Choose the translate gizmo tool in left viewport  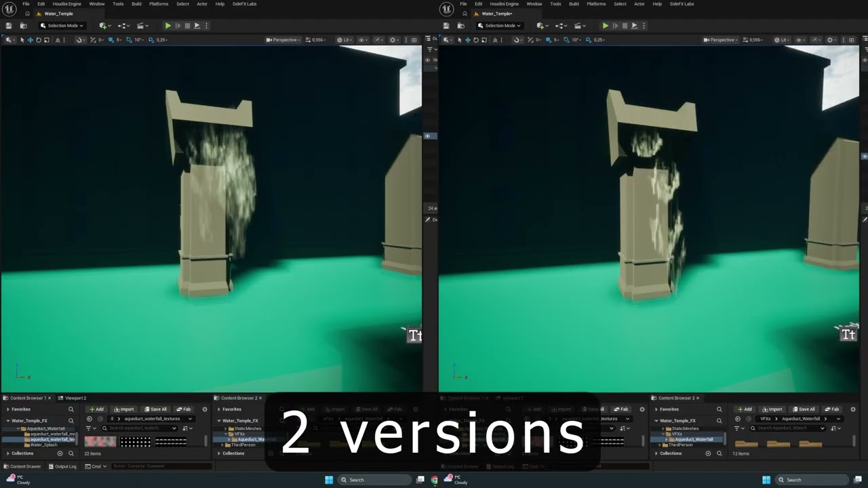click(30, 40)
